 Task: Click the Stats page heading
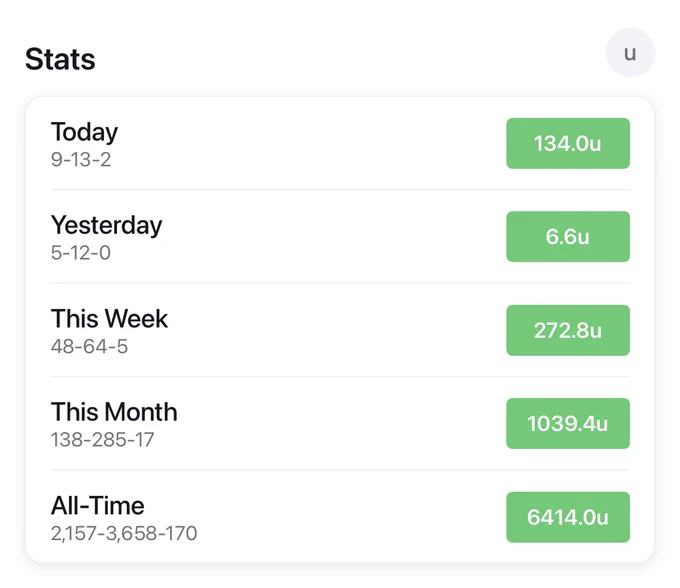pos(60,59)
